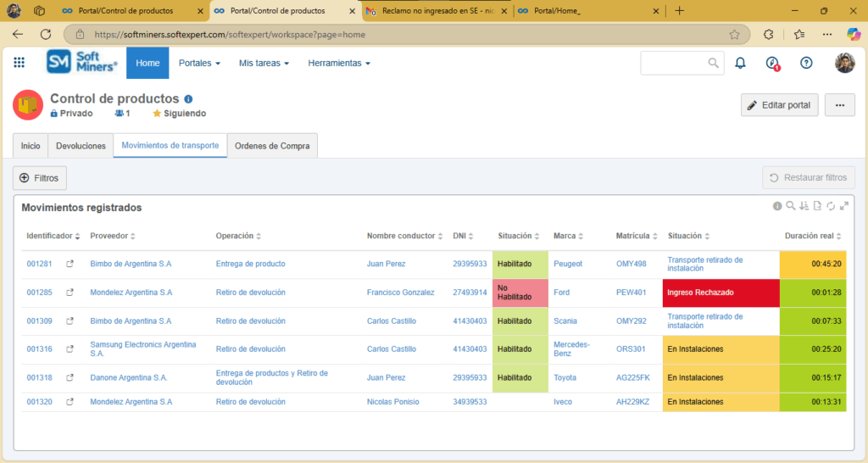Switch to the Devoluciones tab
This screenshot has width=868, height=463.
(x=81, y=146)
